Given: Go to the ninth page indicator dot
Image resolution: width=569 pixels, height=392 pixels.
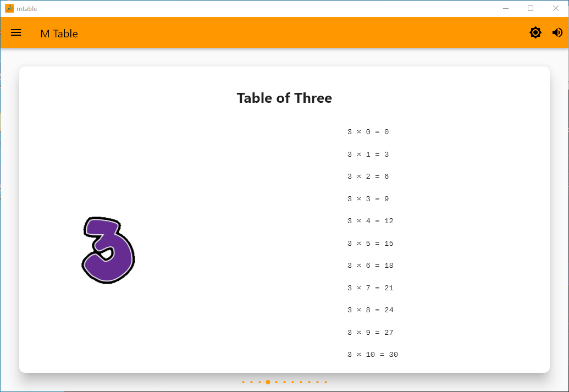Looking at the screenshot, I should pos(309,382).
